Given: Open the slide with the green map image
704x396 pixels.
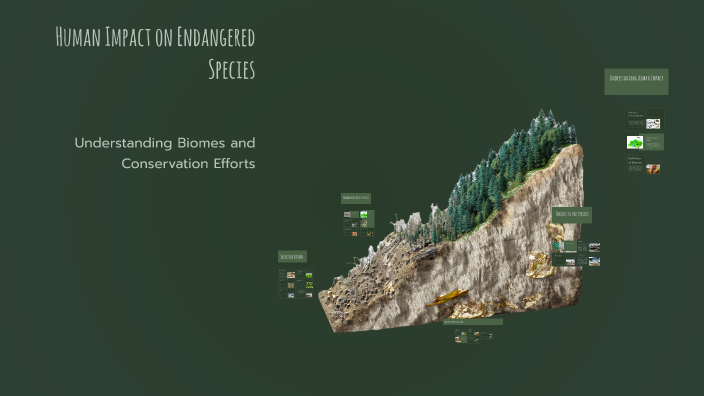Looking at the screenshot, I should (x=645, y=142).
